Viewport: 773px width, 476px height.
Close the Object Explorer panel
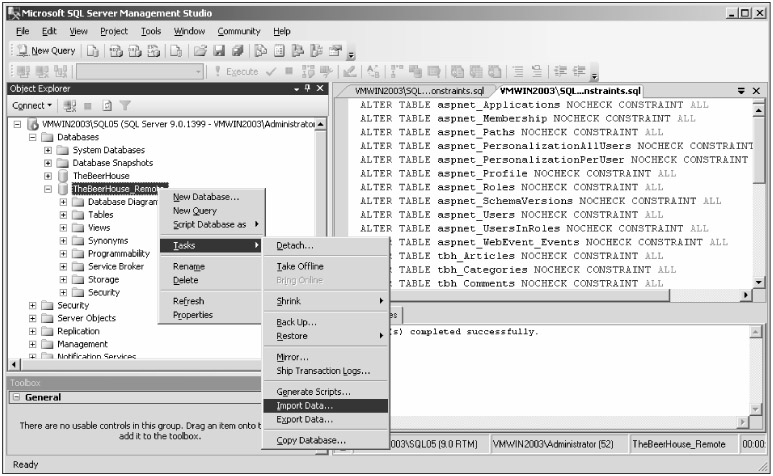click(320, 89)
